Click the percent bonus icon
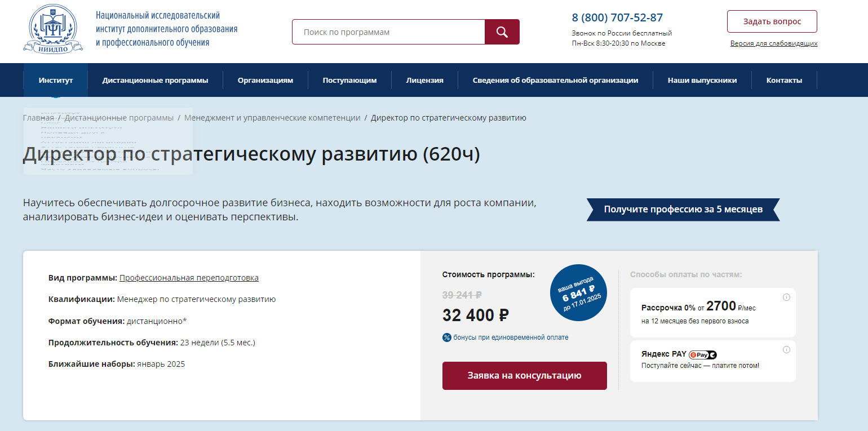This screenshot has height=431, width=868. pyautogui.click(x=447, y=337)
